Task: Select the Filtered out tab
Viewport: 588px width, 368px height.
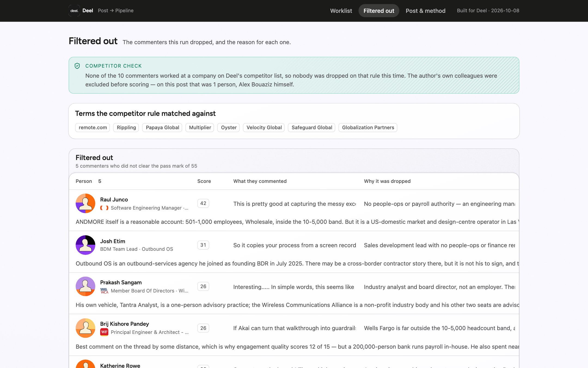Action: coord(379,11)
